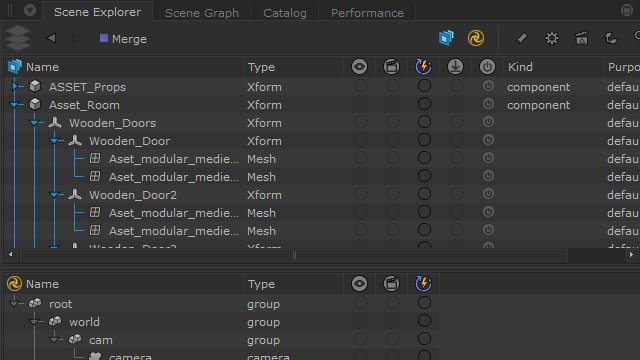Collapse the world group
Image resolution: width=640 pixels, height=360 pixels.
[x=34, y=322]
